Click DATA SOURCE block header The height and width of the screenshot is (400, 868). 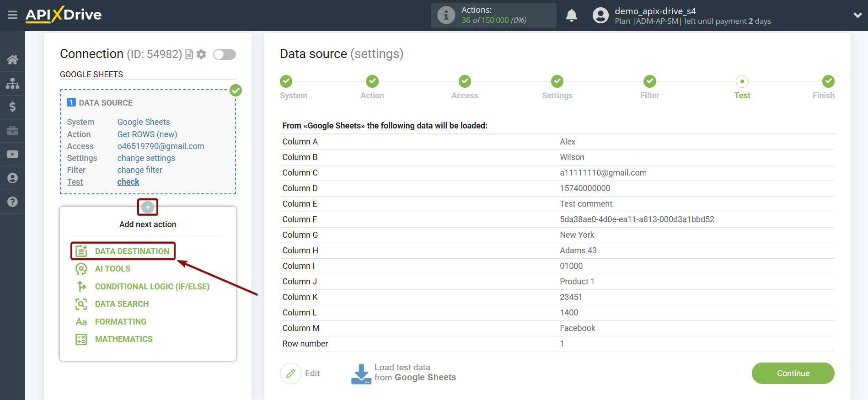point(106,103)
